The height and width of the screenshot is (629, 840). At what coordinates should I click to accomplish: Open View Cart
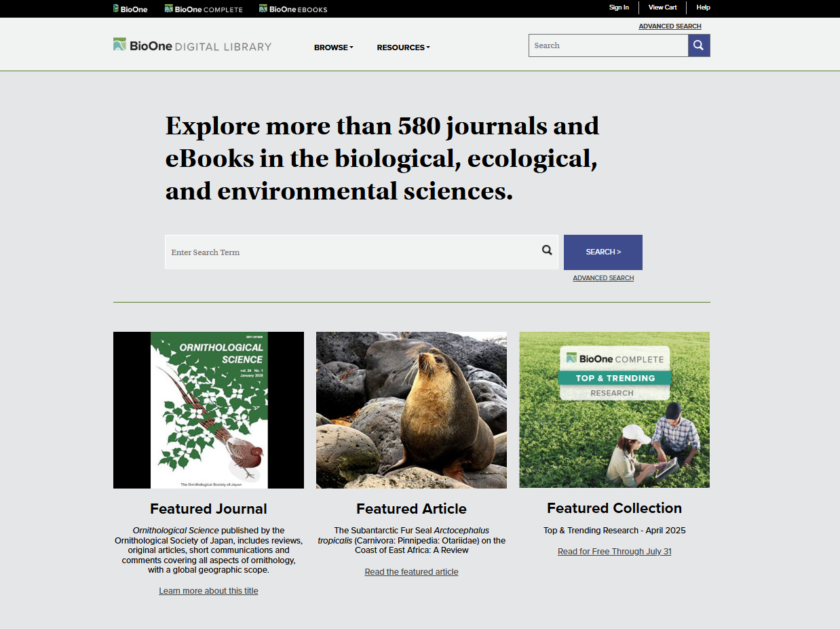[x=663, y=7]
